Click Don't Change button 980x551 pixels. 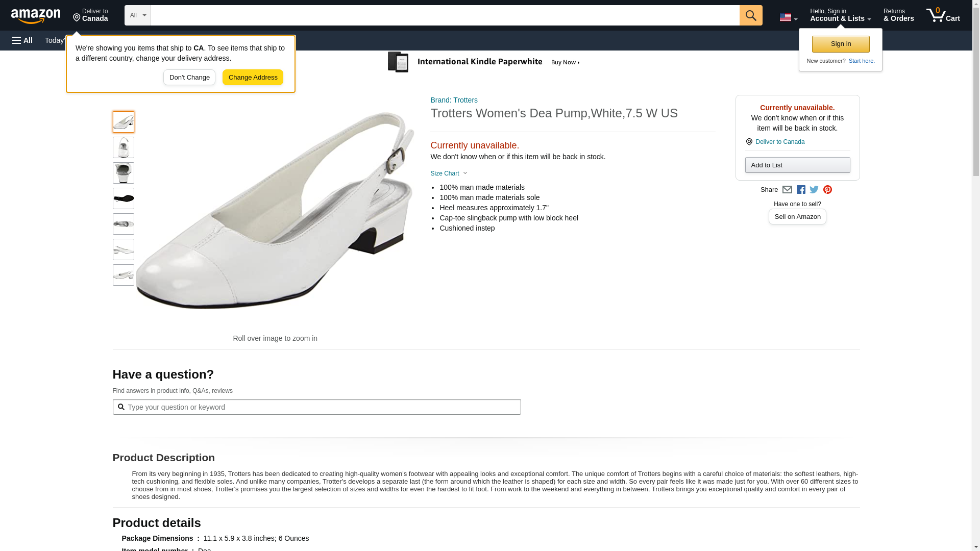[189, 78]
